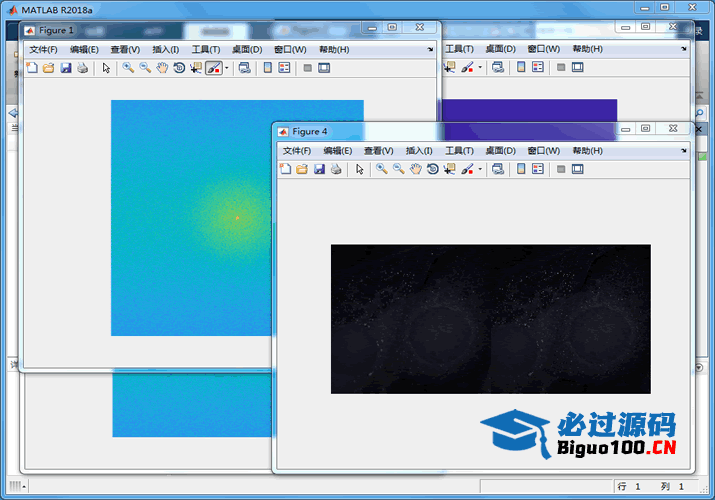Open 查看(V) menu in Figure 1
This screenshot has width=715, height=500.
tap(125, 50)
